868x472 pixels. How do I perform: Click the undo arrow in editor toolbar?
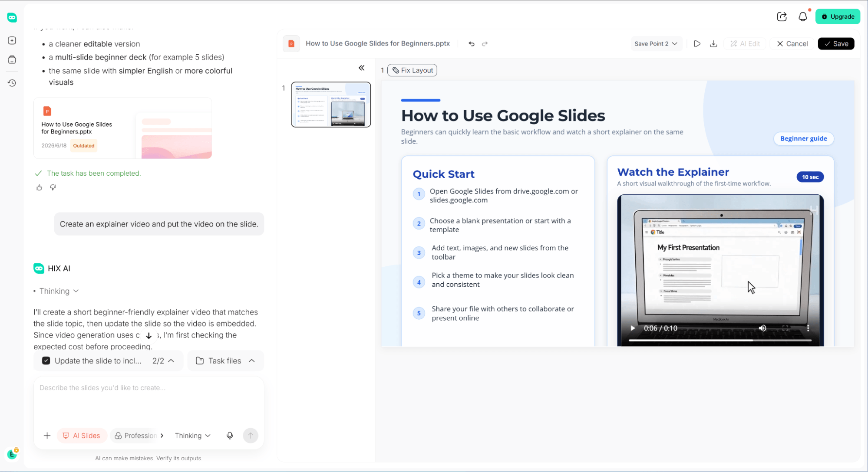tap(472, 44)
